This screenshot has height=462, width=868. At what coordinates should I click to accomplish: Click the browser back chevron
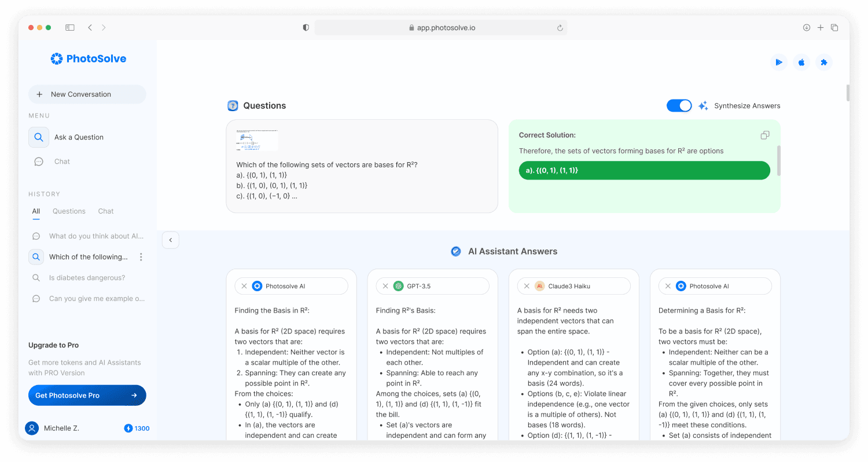pos(90,27)
